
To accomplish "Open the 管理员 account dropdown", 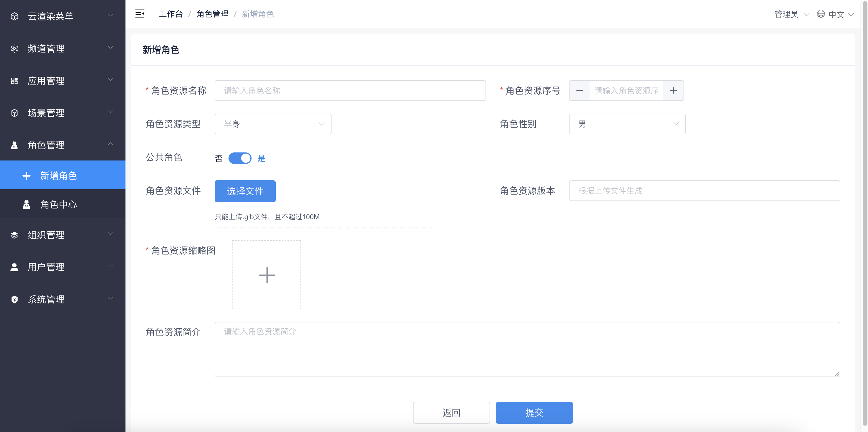I will pos(791,14).
